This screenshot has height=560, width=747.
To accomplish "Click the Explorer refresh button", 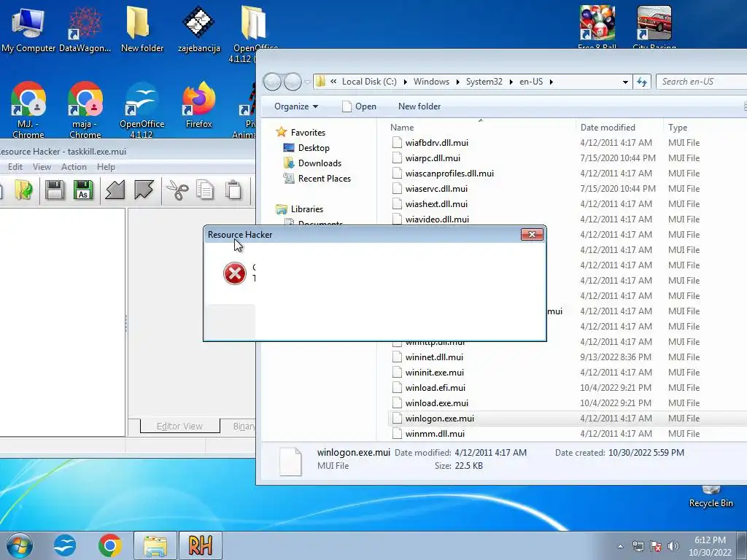I will tap(642, 82).
